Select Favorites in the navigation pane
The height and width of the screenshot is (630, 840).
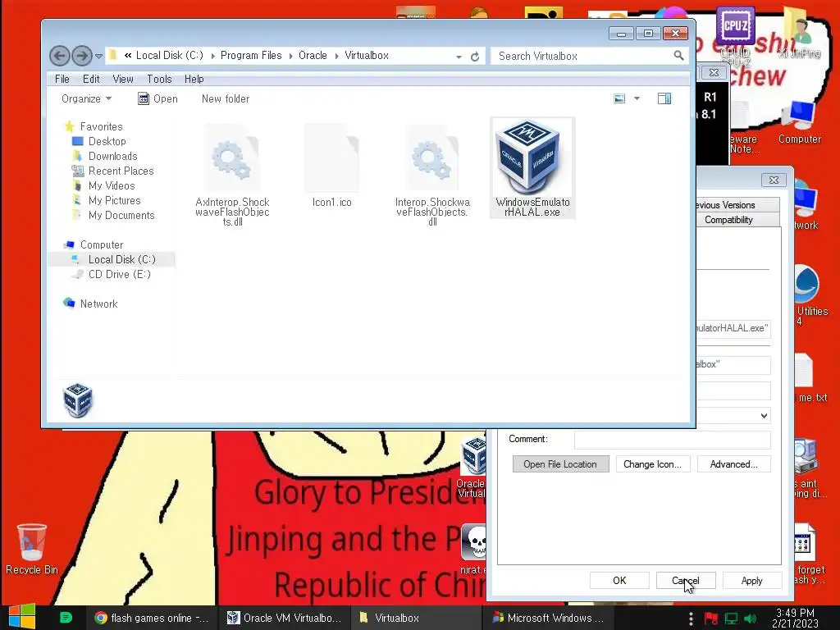click(101, 126)
